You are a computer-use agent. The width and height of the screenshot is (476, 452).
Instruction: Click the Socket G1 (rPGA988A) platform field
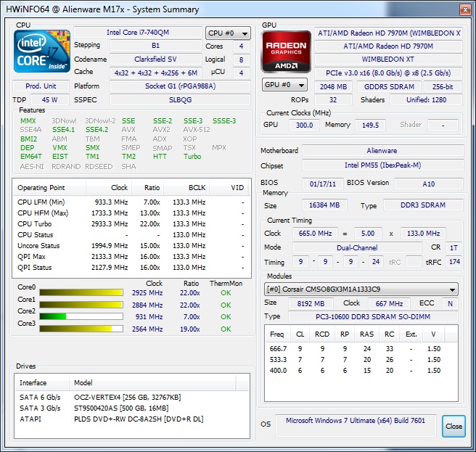click(x=181, y=86)
